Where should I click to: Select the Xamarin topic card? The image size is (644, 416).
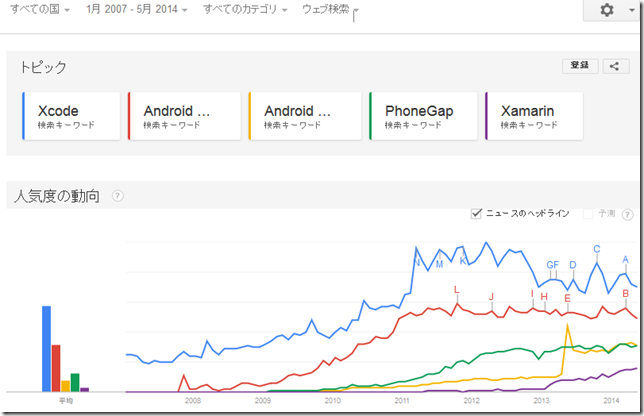click(x=534, y=116)
